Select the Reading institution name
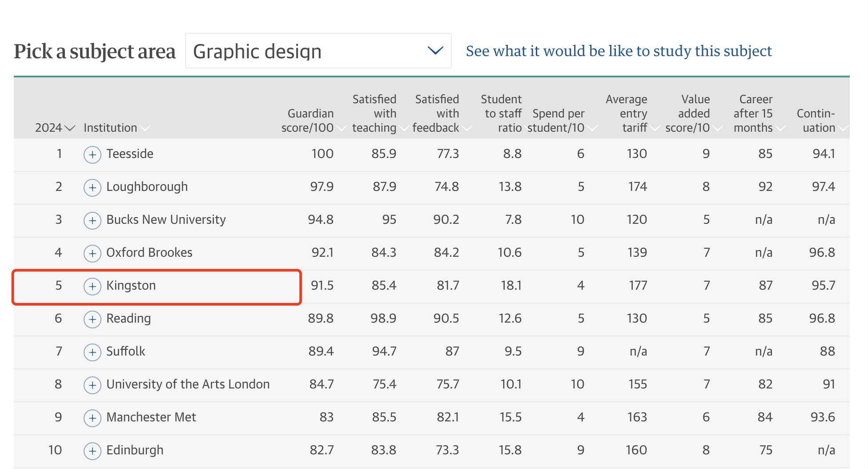This screenshot has width=868, height=469. 129,319
